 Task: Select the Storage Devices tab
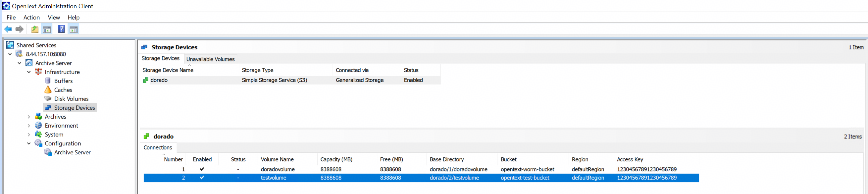click(x=160, y=58)
